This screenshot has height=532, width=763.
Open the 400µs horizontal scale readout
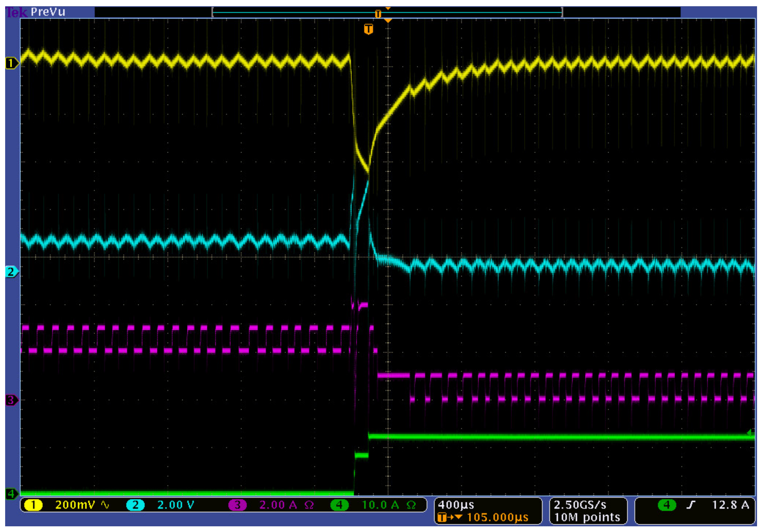coord(456,505)
